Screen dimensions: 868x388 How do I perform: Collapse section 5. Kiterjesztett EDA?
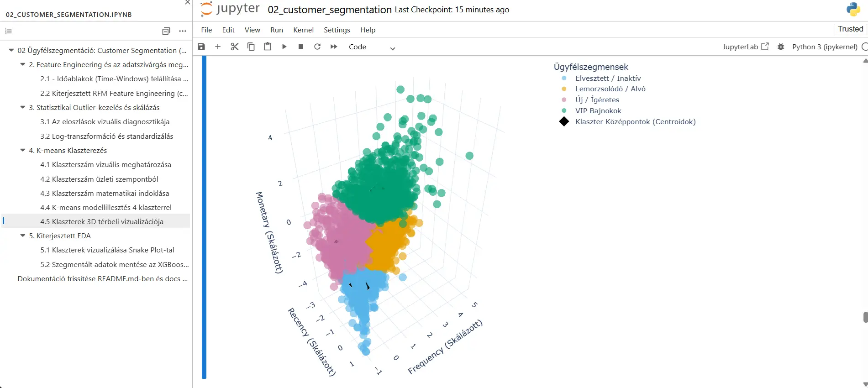pyautogui.click(x=23, y=236)
